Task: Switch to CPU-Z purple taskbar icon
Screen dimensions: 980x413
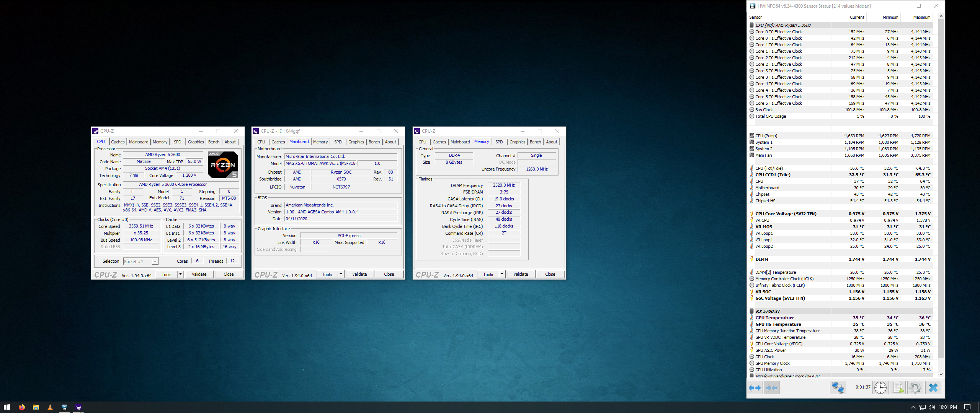Action: click(x=78, y=407)
